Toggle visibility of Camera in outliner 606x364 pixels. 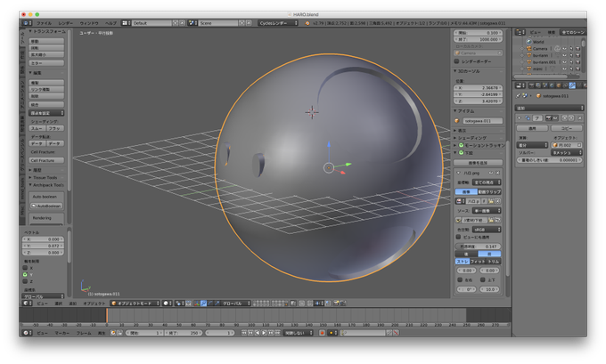(x=565, y=49)
